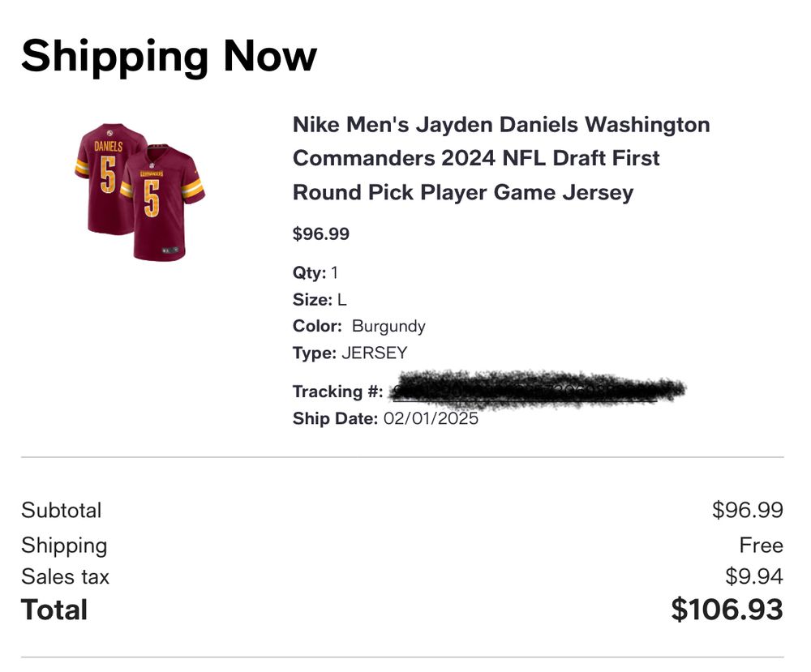Open the Nike Men's Jayden Daniels jersey title link
This screenshot has width=811, height=672.
pyautogui.click(x=500, y=159)
